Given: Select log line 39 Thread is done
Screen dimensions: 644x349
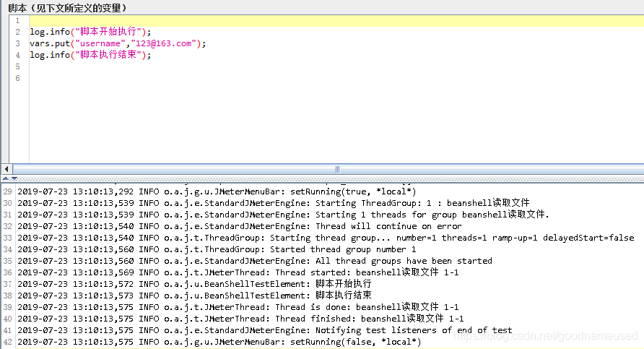Looking at the screenshot, I should (238, 306).
